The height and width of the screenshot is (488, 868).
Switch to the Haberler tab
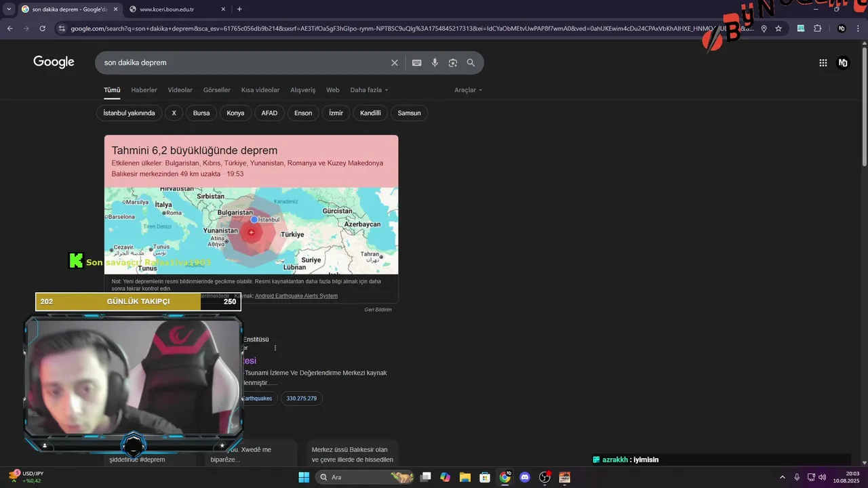pyautogui.click(x=144, y=90)
